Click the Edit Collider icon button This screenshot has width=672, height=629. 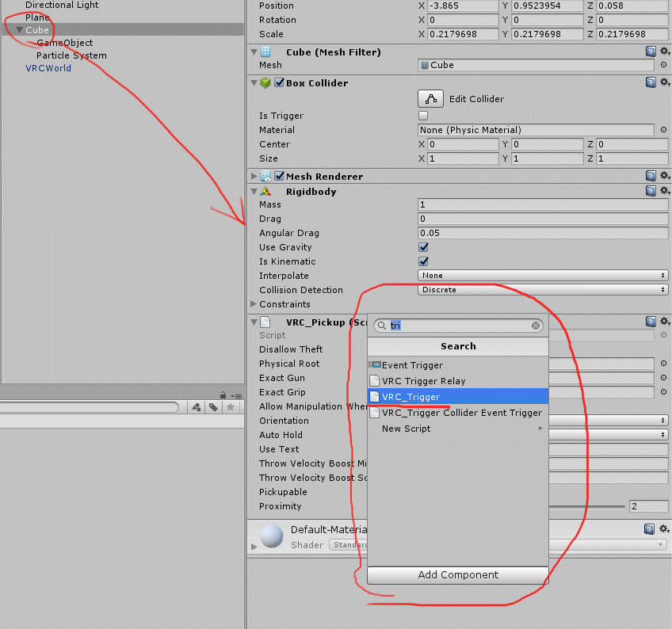[430, 98]
